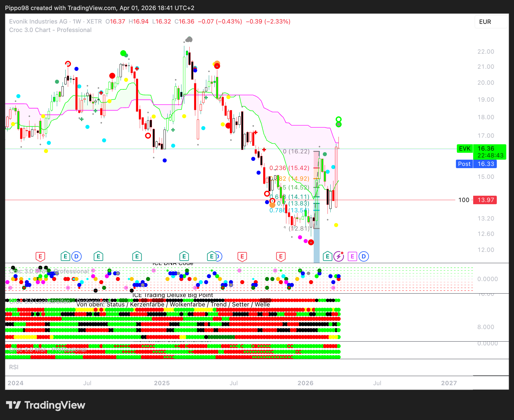
Task: Click the leftmost red E earnings marker
Action: [40, 257]
